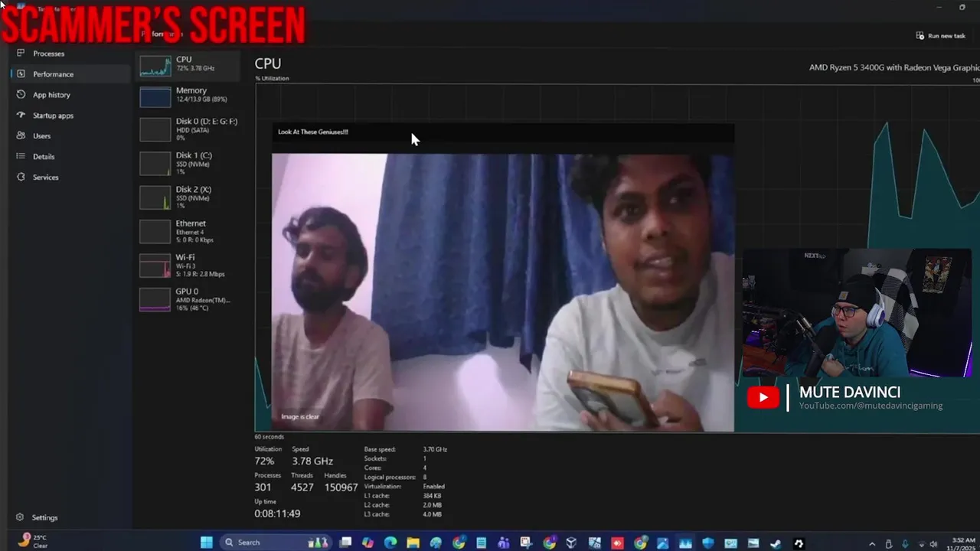Open Microsoft Teams taskbar icon

click(x=503, y=543)
